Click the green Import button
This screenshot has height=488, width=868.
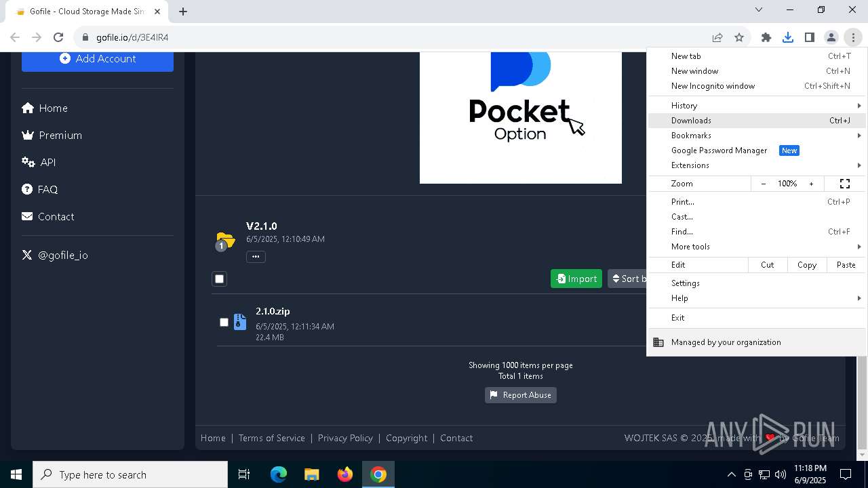(576, 279)
